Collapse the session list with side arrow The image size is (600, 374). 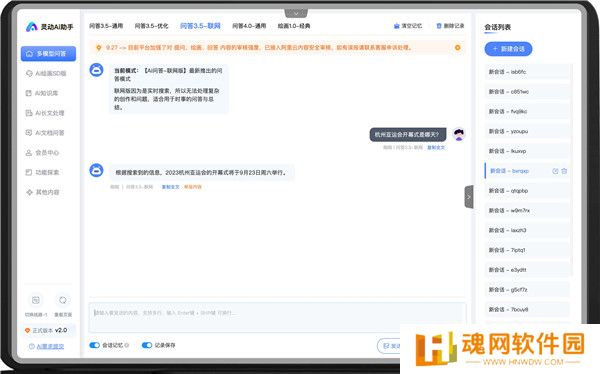click(x=469, y=197)
